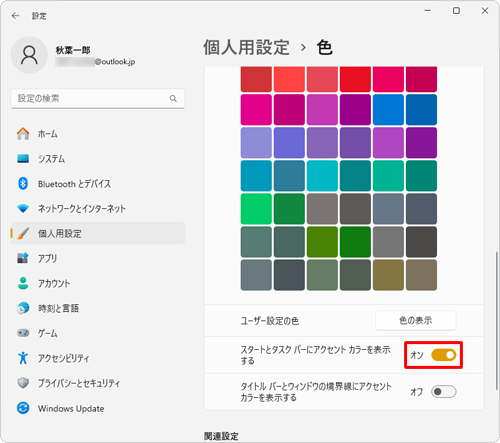Open 時刻と言語 settings
This screenshot has width=500, height=443.
pyautogui.click(x=98, y=308)
